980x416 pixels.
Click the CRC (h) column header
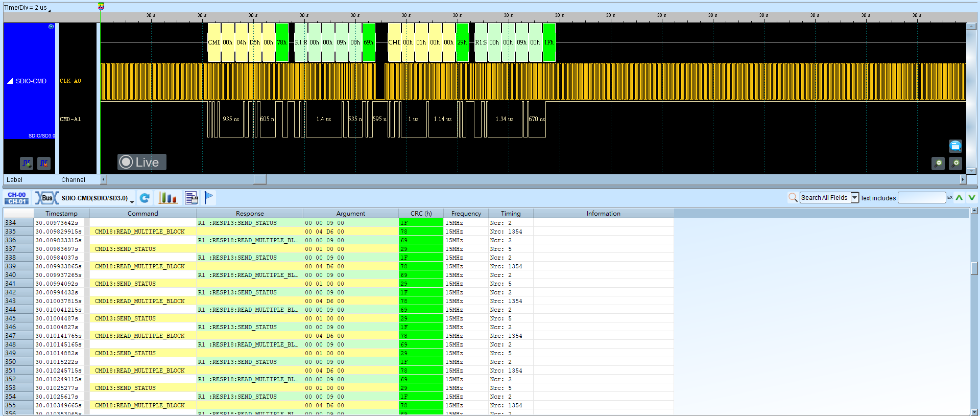[421, 214]
